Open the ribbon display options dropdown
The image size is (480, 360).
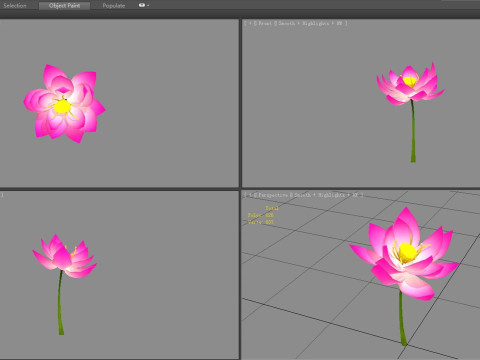(x=144, y=5)
